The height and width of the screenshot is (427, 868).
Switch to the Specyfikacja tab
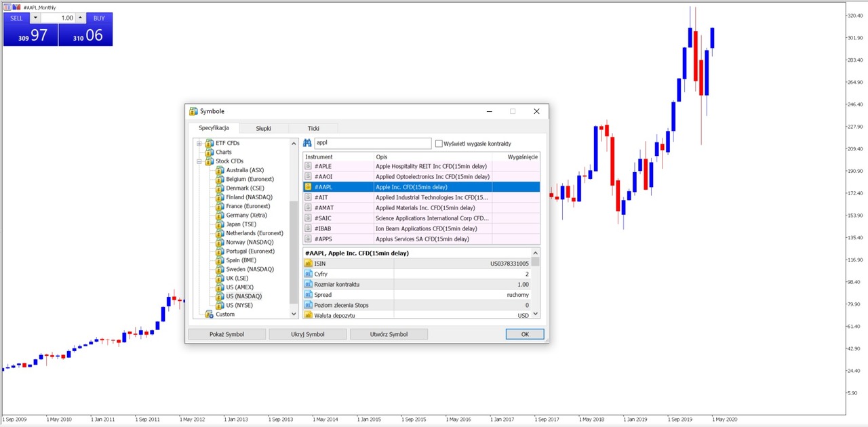click(x=214, y=128)
